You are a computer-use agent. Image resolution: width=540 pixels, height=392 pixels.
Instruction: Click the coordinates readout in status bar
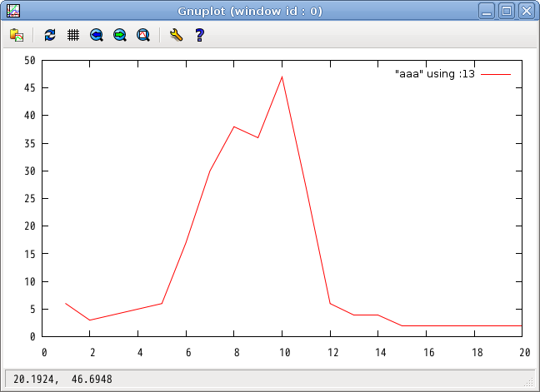pos(62,380)
